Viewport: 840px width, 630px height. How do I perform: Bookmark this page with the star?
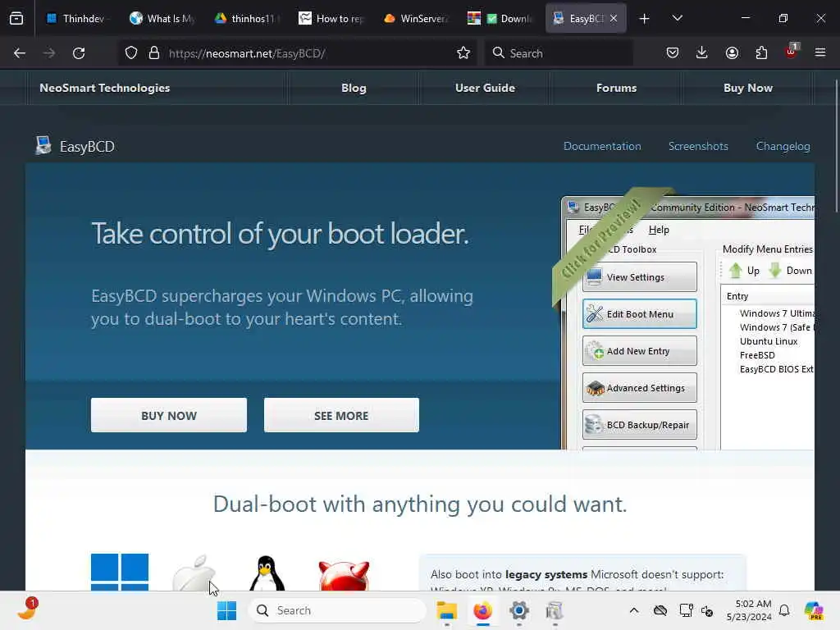(463, 53)
